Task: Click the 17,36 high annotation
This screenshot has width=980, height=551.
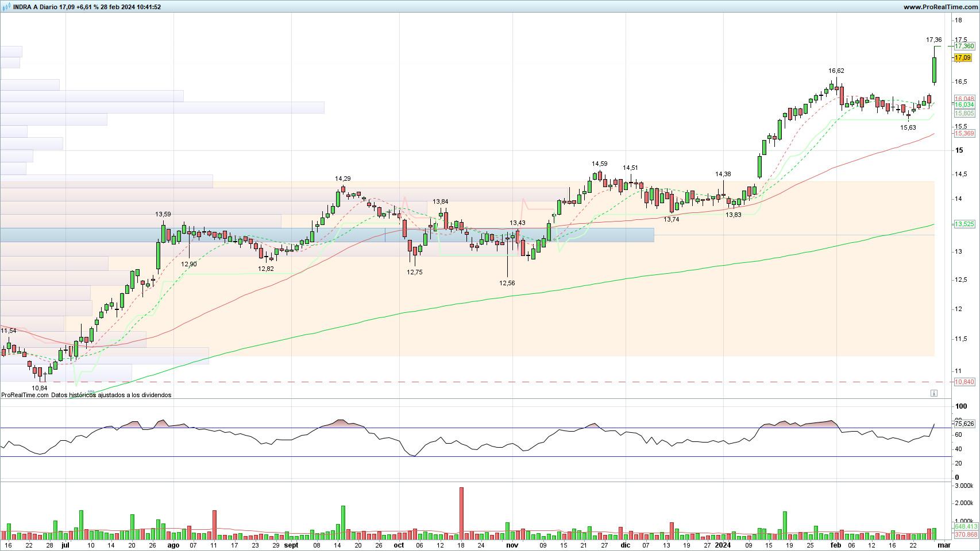Action: click(x=934, y=40)
